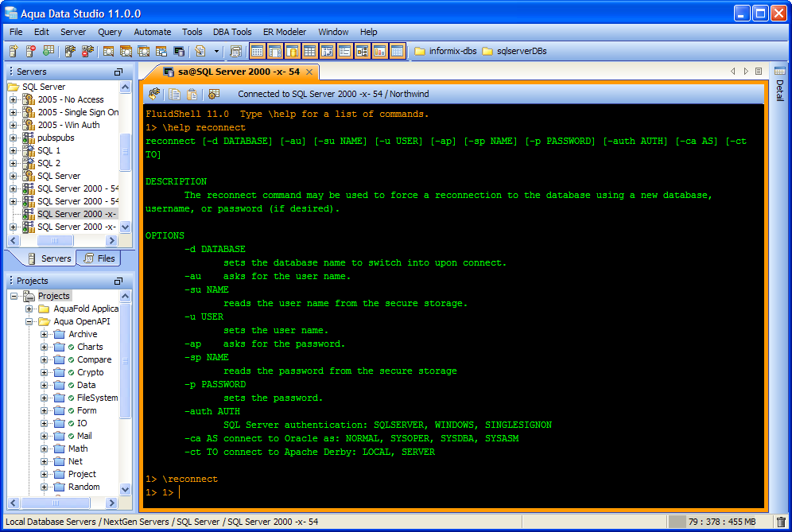Click the second stacked magnifier window icon

pos(126,51)
